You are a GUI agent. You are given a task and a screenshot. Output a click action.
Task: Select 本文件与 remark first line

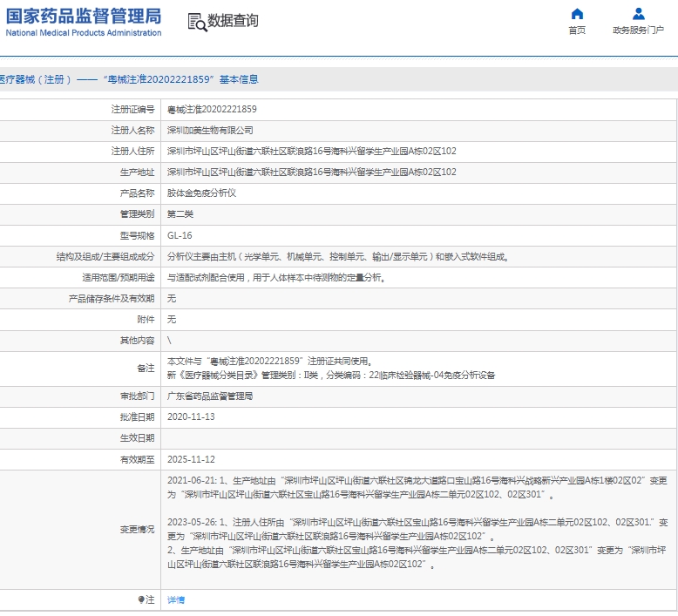click(x=270, y=361)
